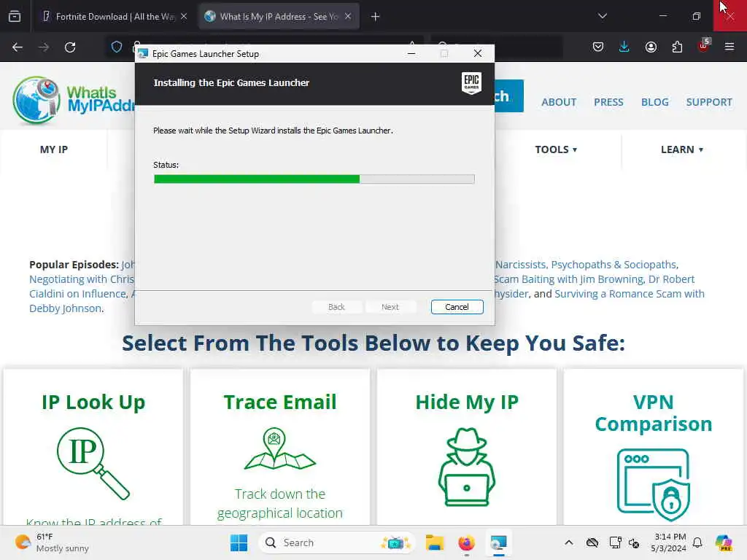Open the ABOUT page link
Image resolution: width=747 pixels, height=560 pixels.
click(x=559, y=102)
